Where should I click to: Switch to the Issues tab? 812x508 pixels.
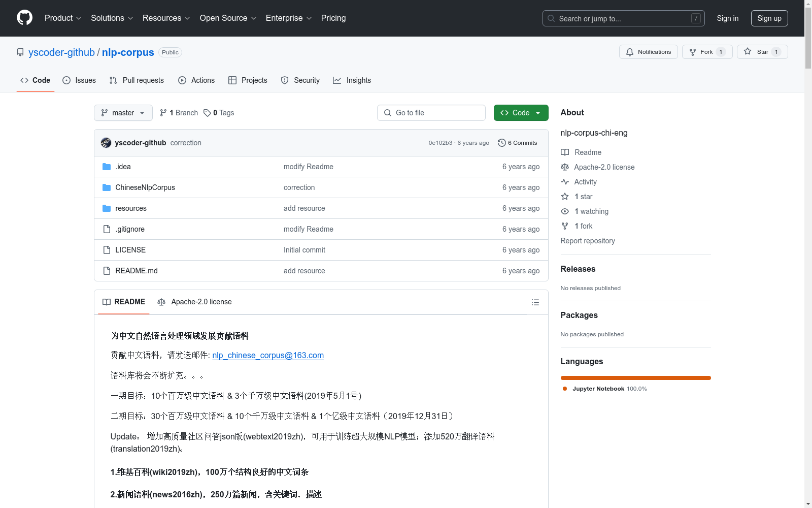click(x=79, y=80)
